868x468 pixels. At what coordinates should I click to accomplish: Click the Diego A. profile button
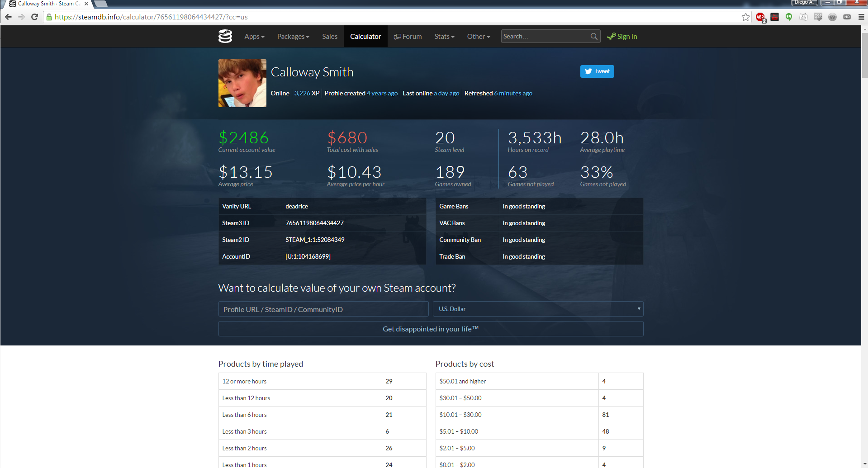click(804, 3)
